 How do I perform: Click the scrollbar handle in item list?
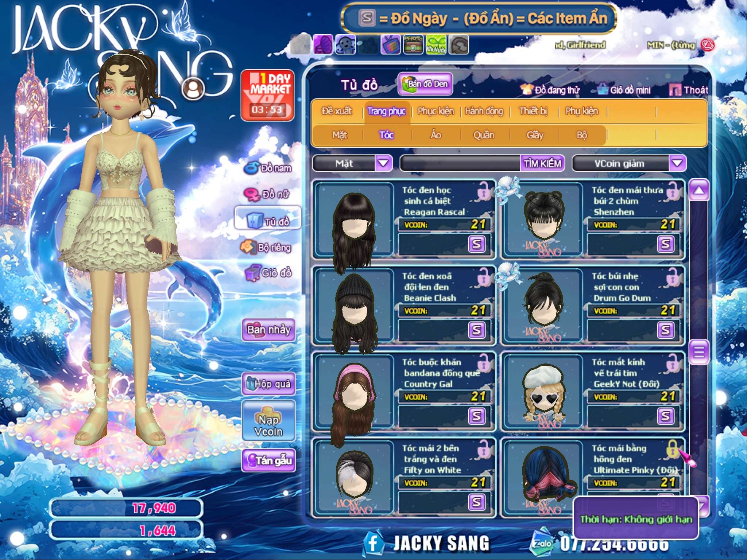(x=699, y=352)
